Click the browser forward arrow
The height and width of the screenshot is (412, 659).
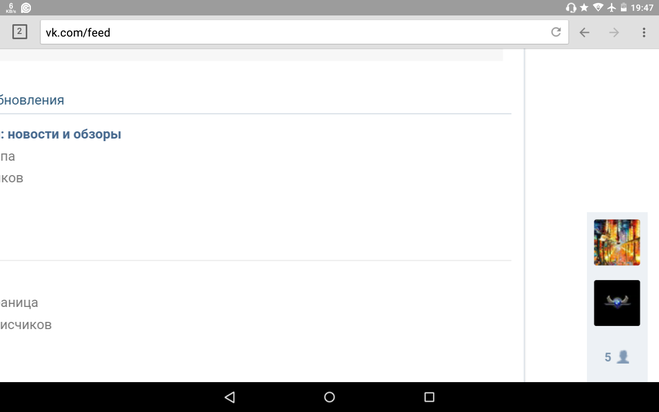coord(614,32)
